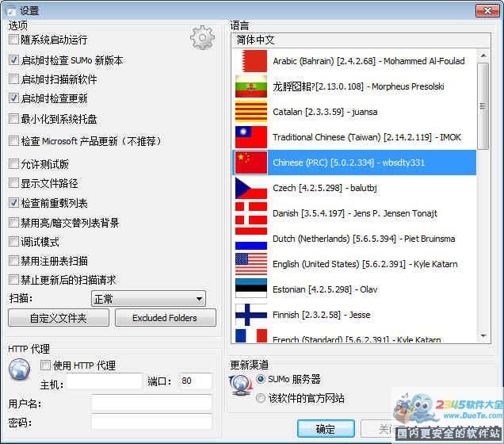
Task: Click the language list scrollbar thumb
Action: point(483,105)
